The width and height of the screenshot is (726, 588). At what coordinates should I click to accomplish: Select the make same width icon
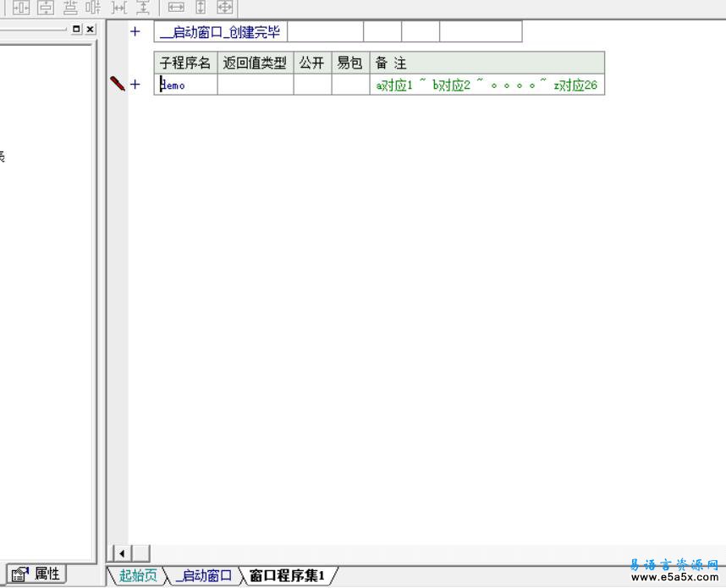click(x=176, y=8)
